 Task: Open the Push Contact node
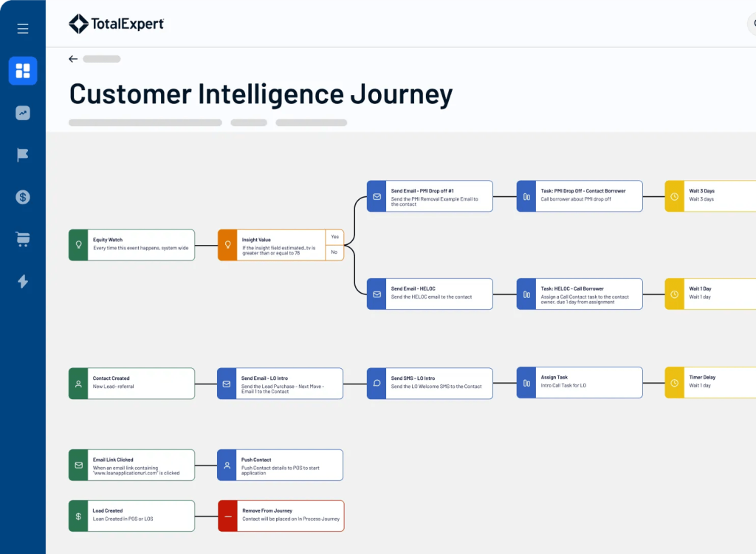[x=280, y=465]
